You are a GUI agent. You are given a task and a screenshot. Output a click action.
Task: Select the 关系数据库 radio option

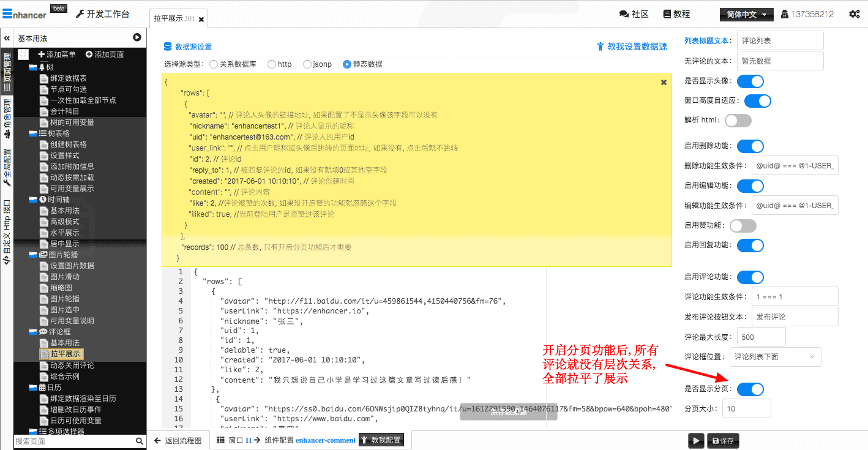214,64
